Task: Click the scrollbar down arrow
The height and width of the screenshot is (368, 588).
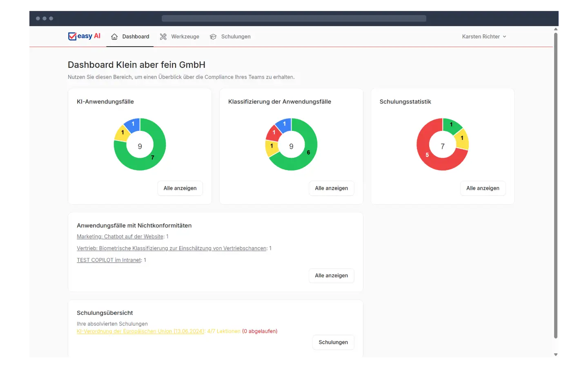Action: tap(555, 354)
